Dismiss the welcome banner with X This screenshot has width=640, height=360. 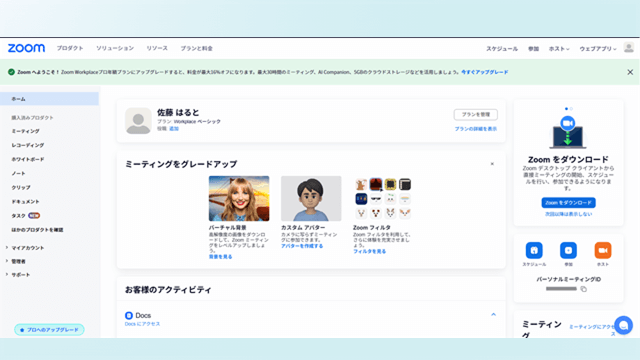tap(630, 72)
